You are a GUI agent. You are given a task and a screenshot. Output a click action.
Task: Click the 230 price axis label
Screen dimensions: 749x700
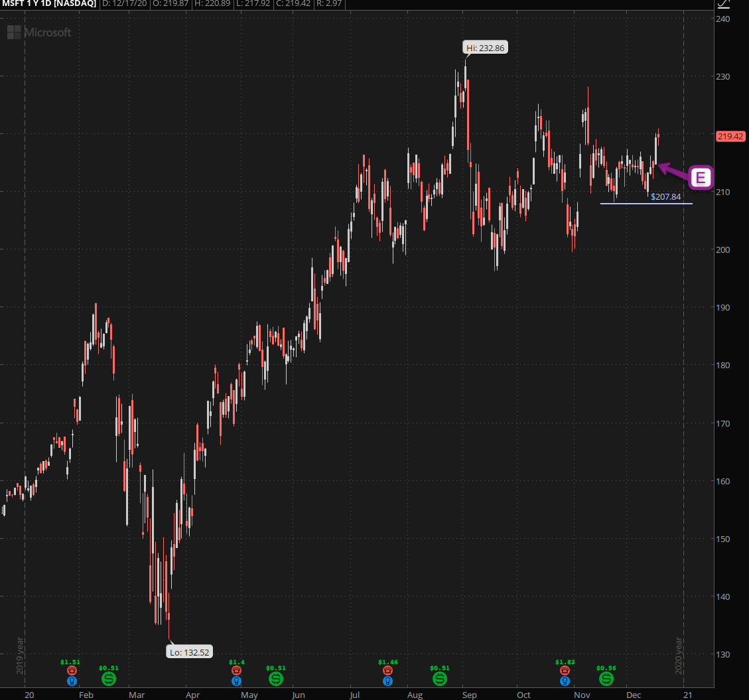tap(722, 76)
